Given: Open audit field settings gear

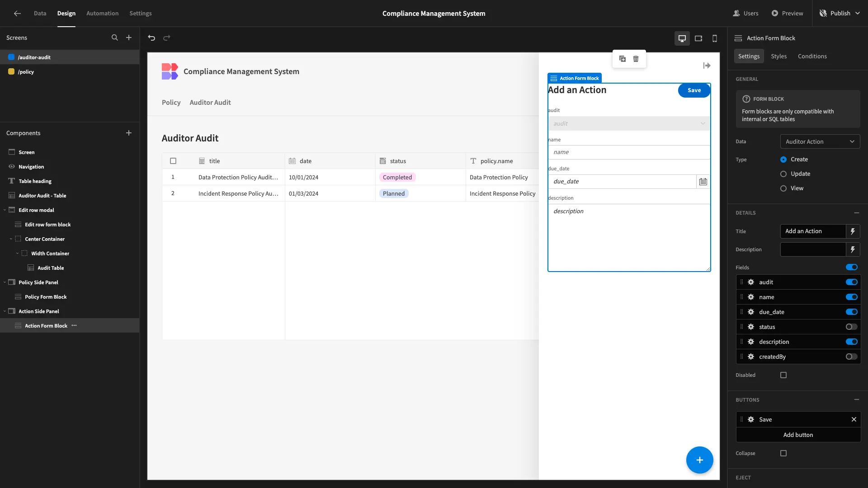Looking at the screenshot, I should (x=751, y=282).
